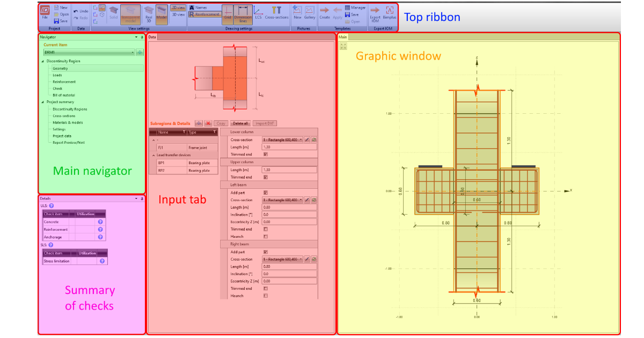
Task: Toggle Transparent model view
Action: coord(131,14)
